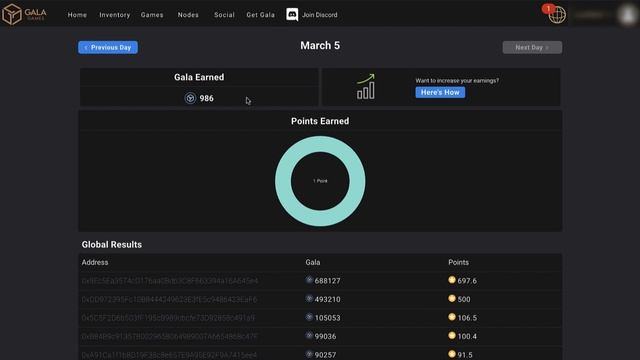The image size is (640, 360).
Task: Click the gold point coin beside 500
Action: (x=452, y=299)
